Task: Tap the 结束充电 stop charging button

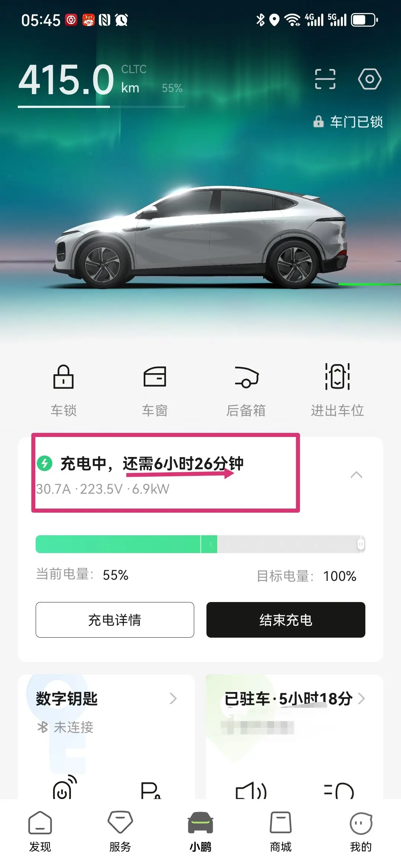Action: 286,620
